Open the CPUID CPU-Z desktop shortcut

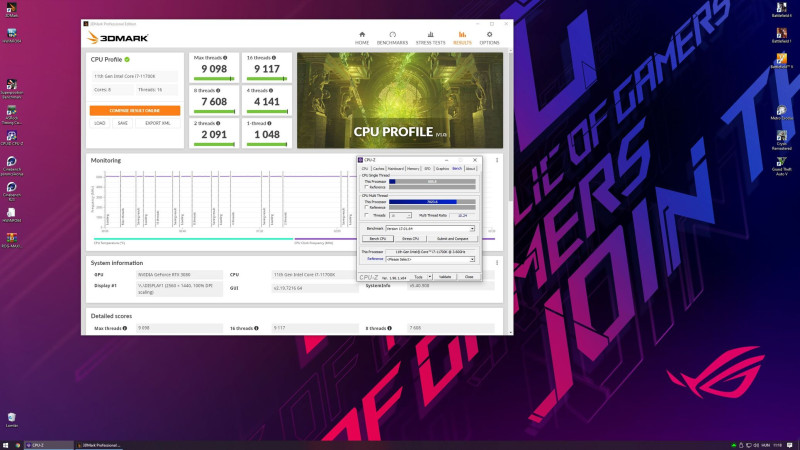[11, 138]
